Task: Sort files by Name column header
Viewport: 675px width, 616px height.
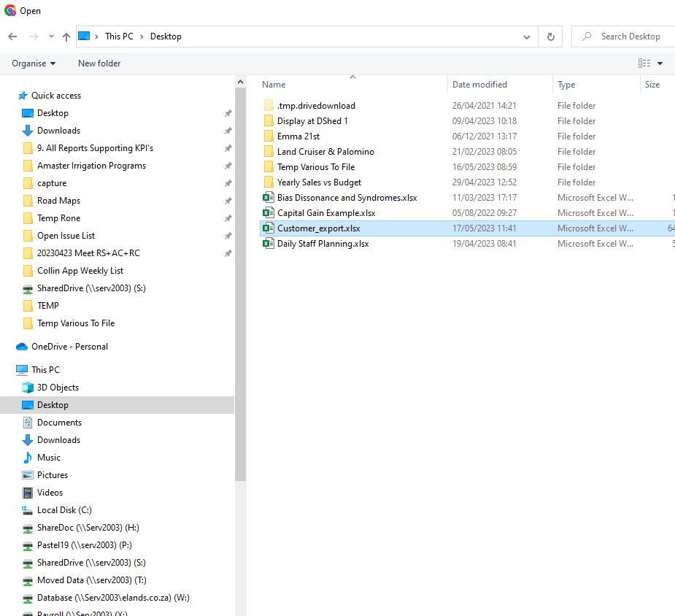Action: 274,85
